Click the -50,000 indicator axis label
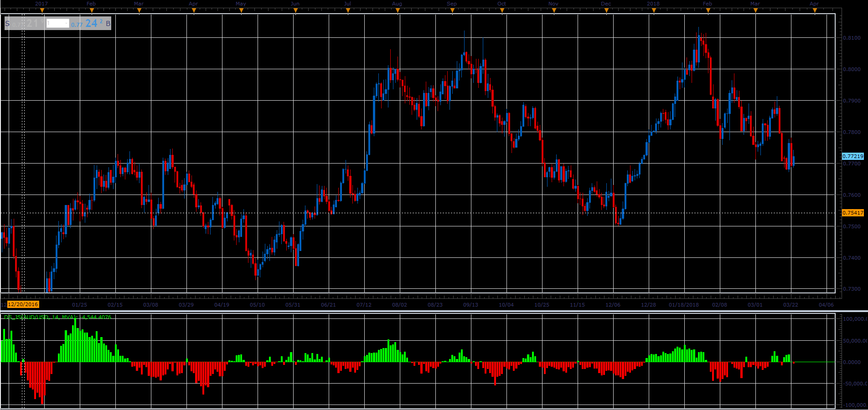 [x=854, y=384]
